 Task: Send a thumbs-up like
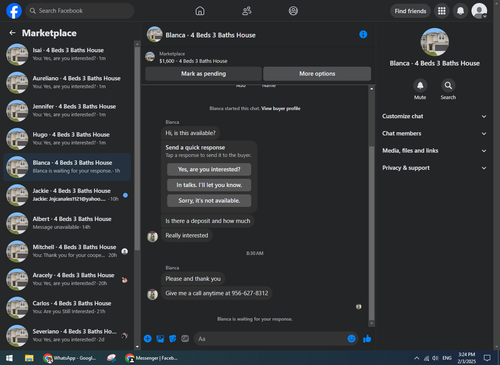[367, 339]
